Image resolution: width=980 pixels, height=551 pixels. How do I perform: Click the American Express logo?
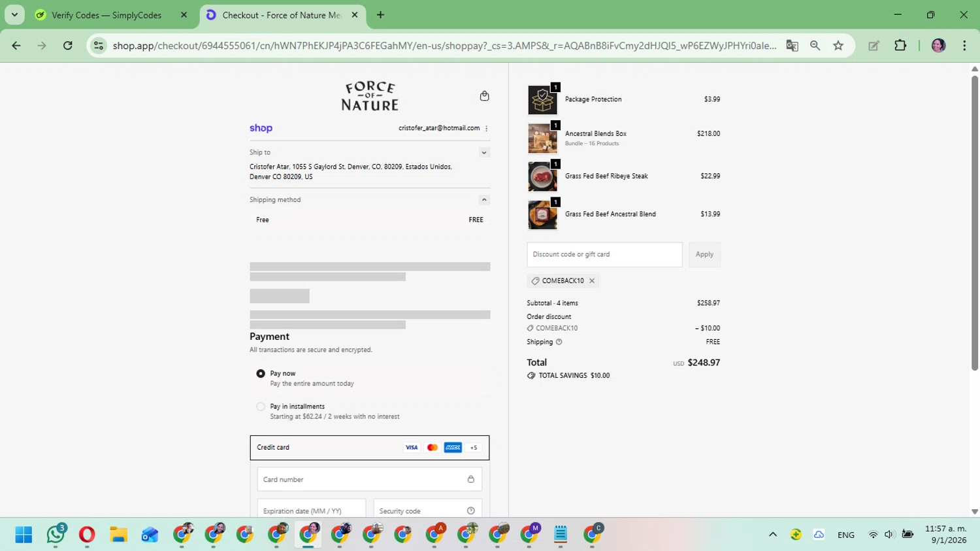click(453, 448)
